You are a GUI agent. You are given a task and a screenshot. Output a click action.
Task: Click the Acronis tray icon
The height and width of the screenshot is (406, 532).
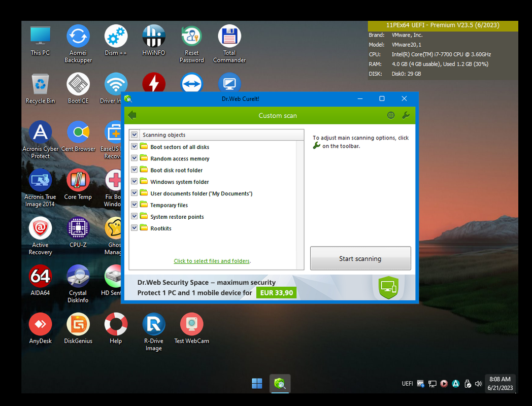point(456,384)
